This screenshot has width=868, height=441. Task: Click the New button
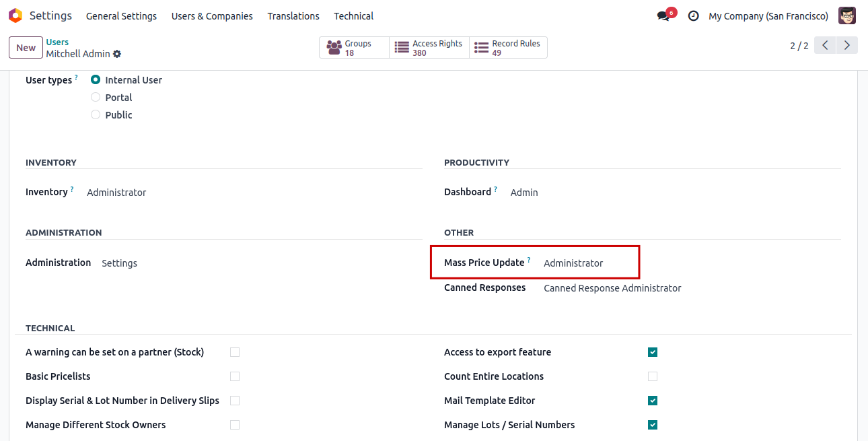(x=26, y=48)
